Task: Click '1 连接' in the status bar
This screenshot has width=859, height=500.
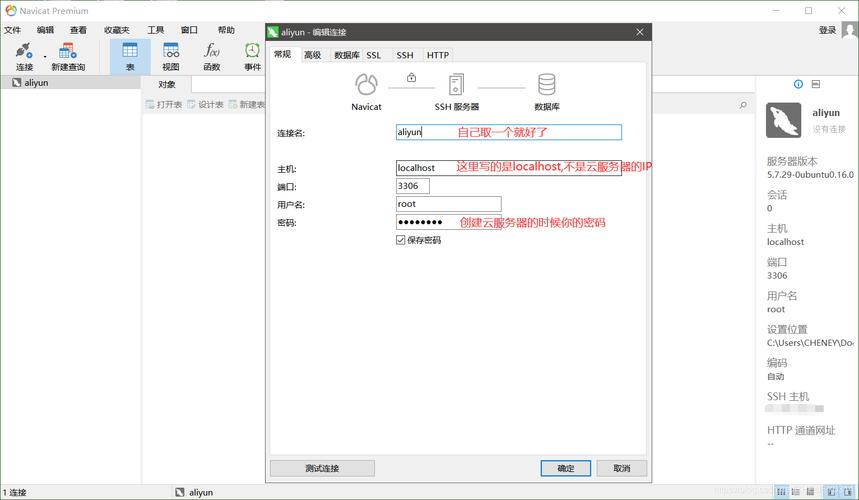Action: [x=15, y=492]
